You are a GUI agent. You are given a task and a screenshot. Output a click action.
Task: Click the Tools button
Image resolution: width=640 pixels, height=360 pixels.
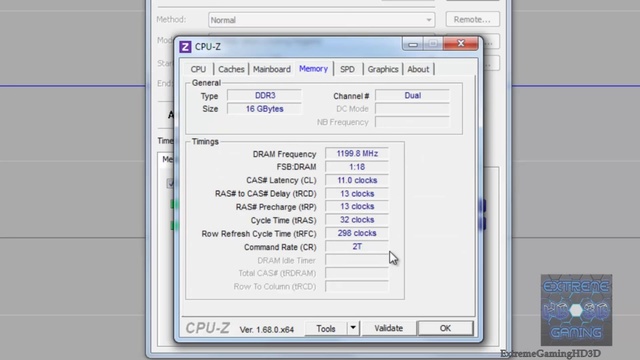click(326, 329)
